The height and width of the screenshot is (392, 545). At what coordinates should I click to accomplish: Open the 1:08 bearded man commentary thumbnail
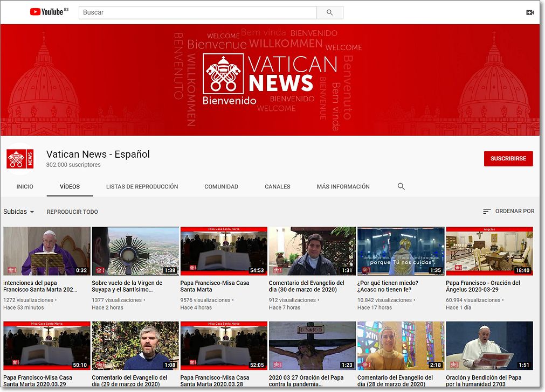coord(135,346)
